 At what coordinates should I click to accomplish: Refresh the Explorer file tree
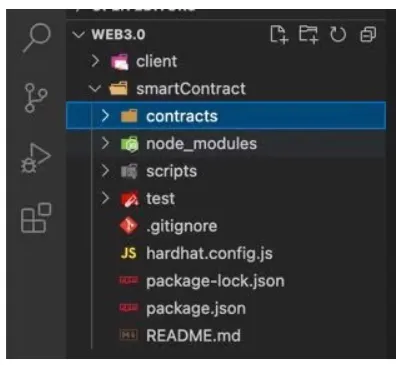[x=338, y=34]
